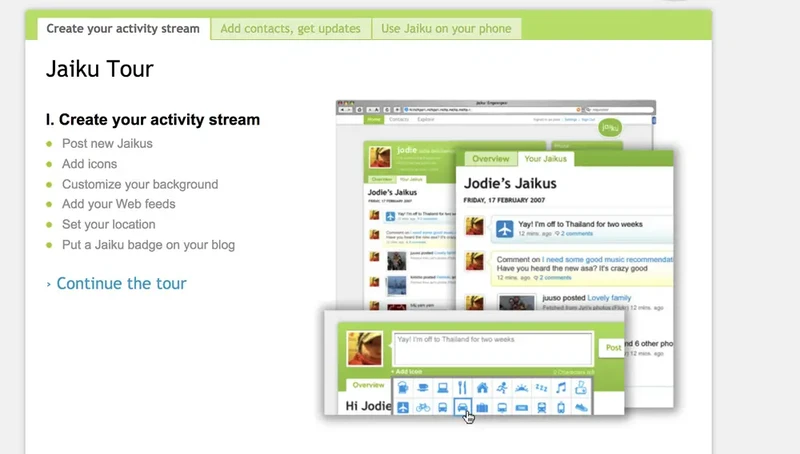Open the Add contacts, get updates tab
Image resolution: width=800 pixels, height=454 pixels.
coord(290,29)
